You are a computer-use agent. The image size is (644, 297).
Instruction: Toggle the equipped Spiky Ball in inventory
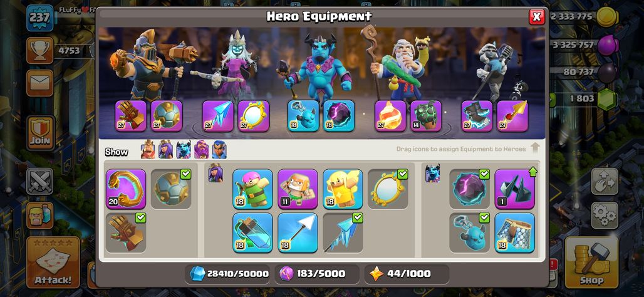(171, 189)
